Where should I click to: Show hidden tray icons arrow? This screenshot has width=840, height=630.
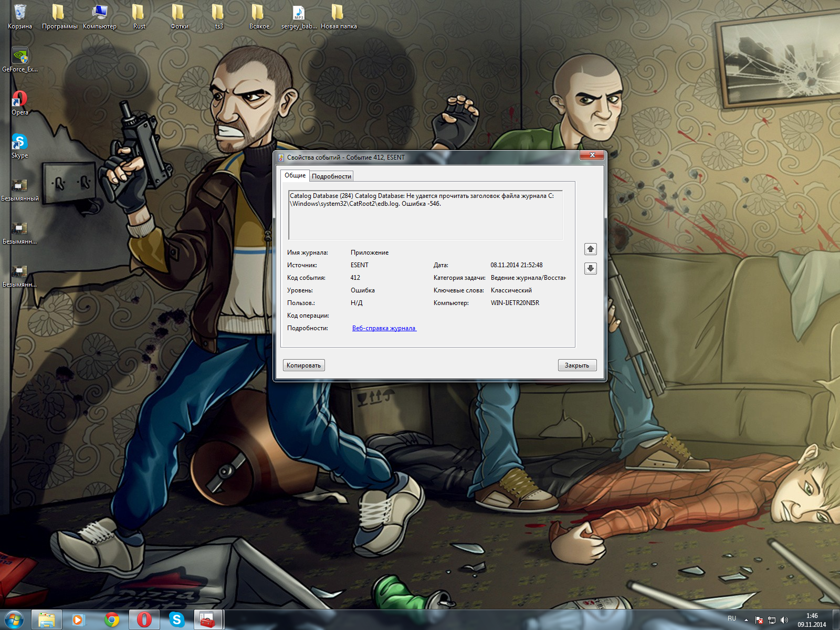746,620
